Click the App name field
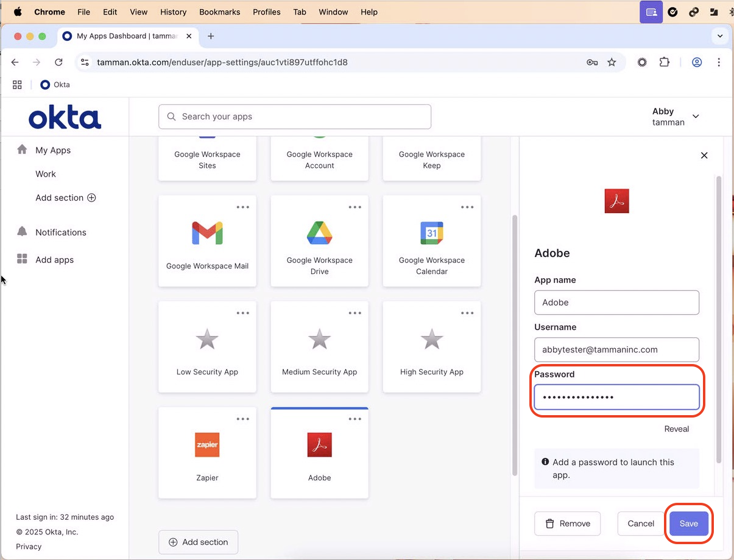The image size is (734, 560). [616, 302]
